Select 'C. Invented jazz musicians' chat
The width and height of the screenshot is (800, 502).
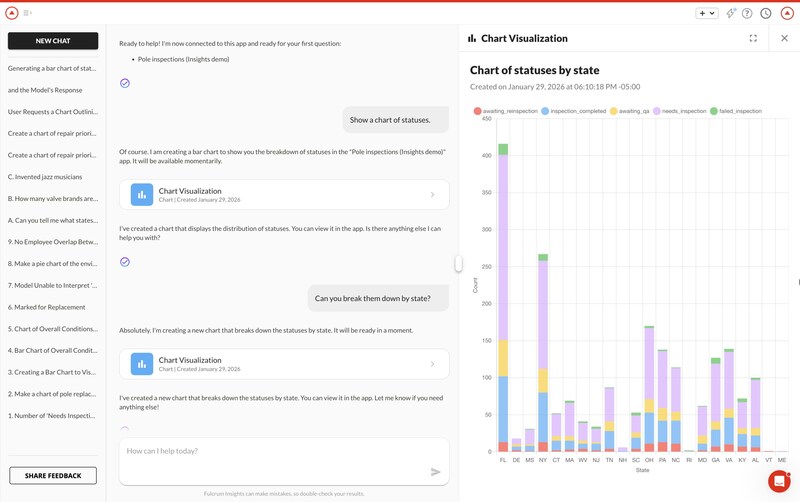click(x=53, y=177)
